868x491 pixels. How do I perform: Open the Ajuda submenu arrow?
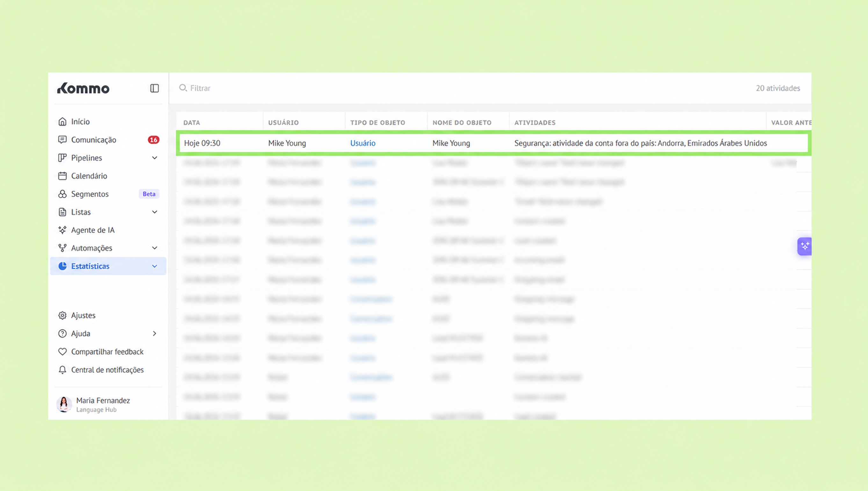(x=155, y=333)
